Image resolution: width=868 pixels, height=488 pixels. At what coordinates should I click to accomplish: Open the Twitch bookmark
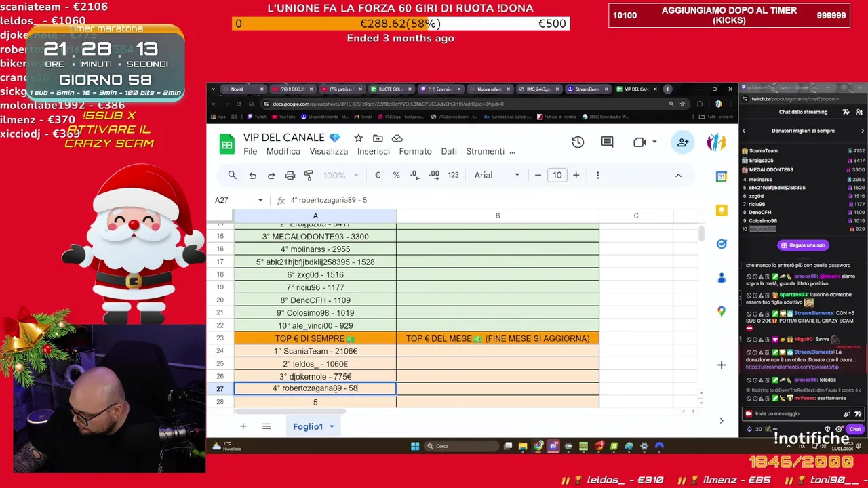click(256, 117)
